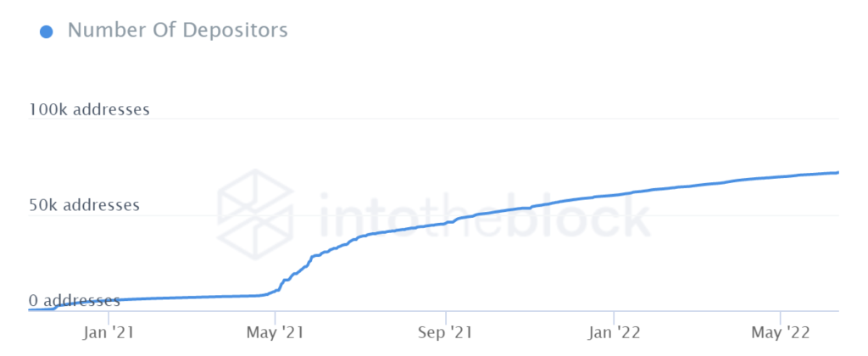868x356 pixels.
Task: Click the depositors line directly above May '22
Action: [x=780, y=176]
